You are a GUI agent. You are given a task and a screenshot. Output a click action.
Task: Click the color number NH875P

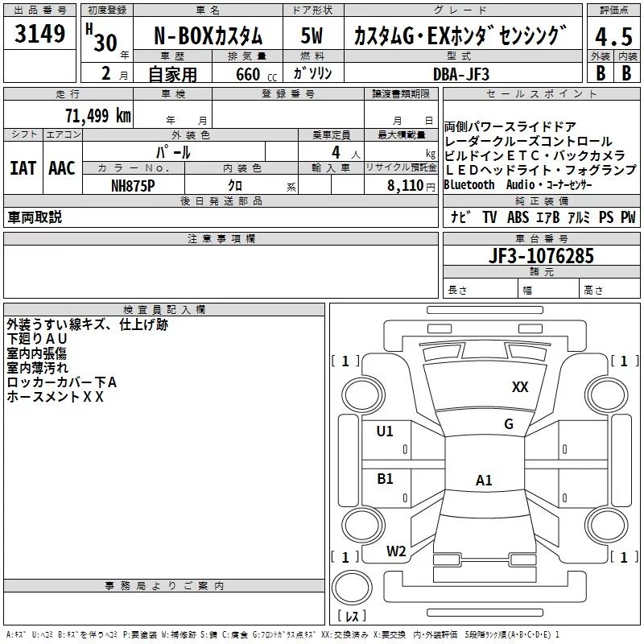[x=133, y=186]
